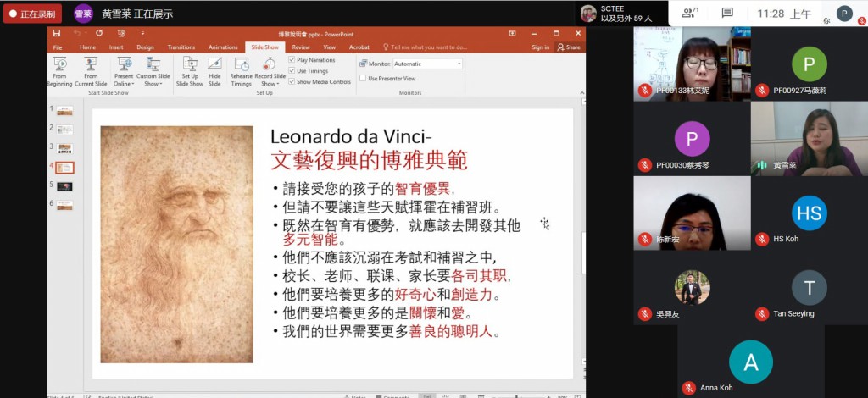Click muted mic icon on PF00030蔡秀琴 tile
The height and width of the screenshot is (398, 868).
(x=644, y=165)
